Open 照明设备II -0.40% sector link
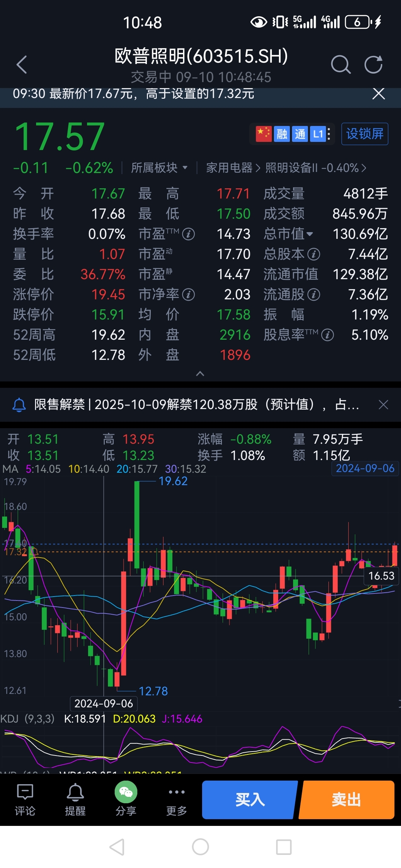The width and height of the screenshot is (401, 868). (315, 167)
